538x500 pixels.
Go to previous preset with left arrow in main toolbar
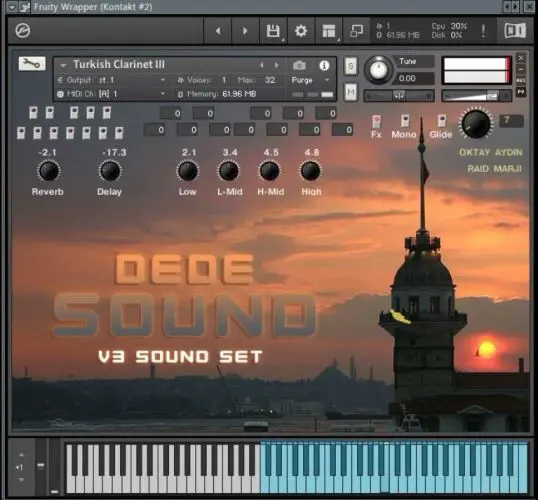point(218,31)
